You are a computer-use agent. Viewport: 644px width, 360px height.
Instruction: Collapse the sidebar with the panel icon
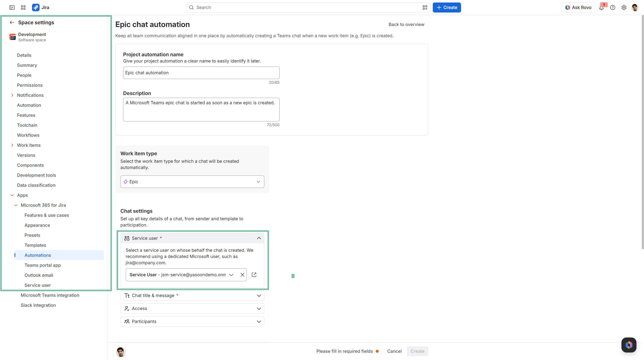point(12,7)
